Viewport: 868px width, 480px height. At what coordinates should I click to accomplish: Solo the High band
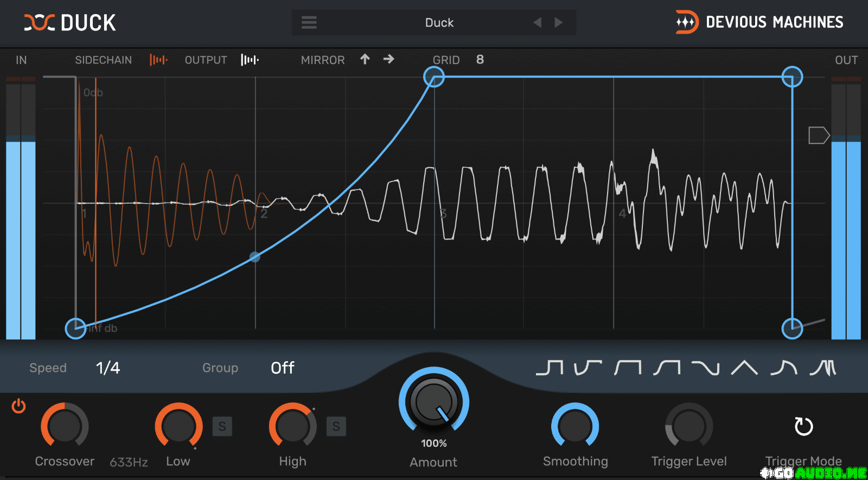pyautogui.click(x=336, y=426)
